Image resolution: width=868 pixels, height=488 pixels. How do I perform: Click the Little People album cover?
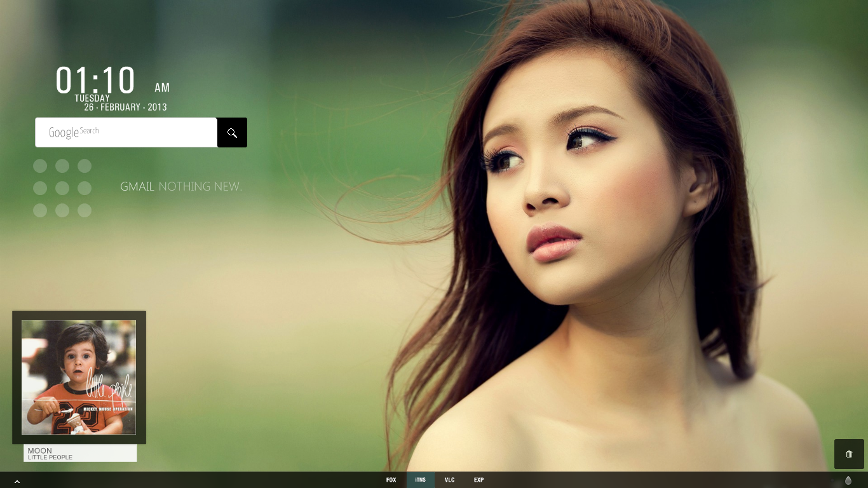[79, 377]
